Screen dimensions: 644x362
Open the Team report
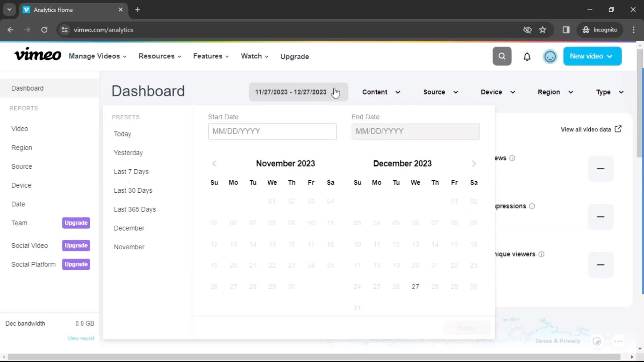point(19,223)
